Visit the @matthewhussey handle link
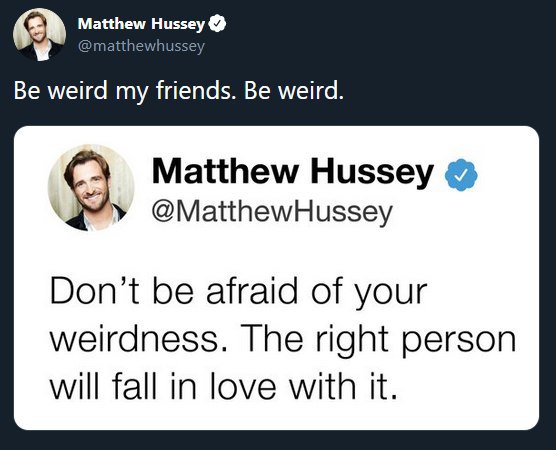556x450 pixels. click(x=141, y=46)
